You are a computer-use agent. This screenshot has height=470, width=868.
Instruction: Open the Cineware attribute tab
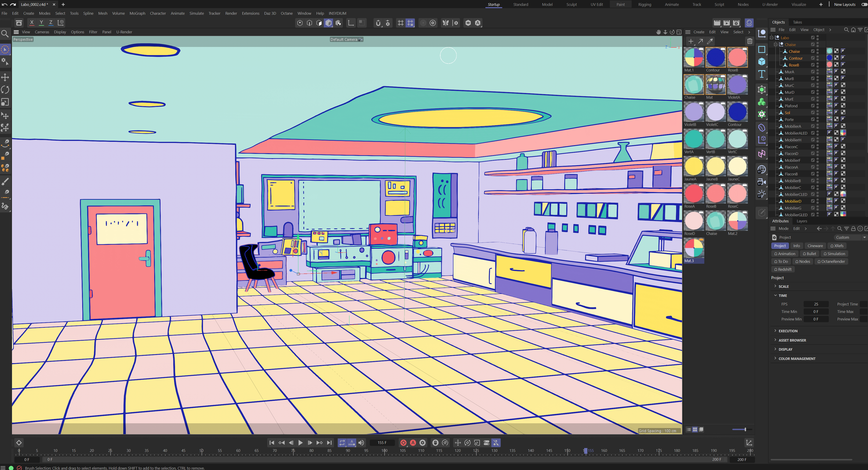pos(815,246)
